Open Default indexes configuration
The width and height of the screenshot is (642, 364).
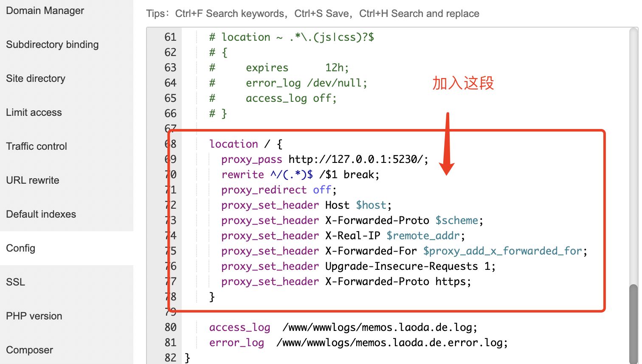(41, 214)
